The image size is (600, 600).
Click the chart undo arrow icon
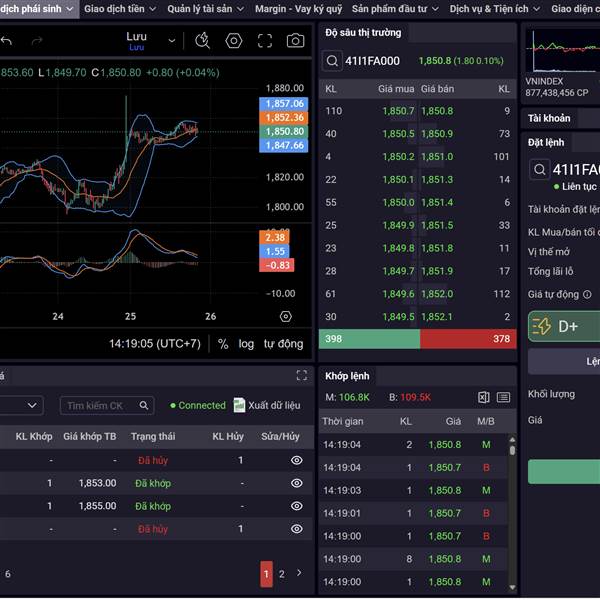pos(7,41)
